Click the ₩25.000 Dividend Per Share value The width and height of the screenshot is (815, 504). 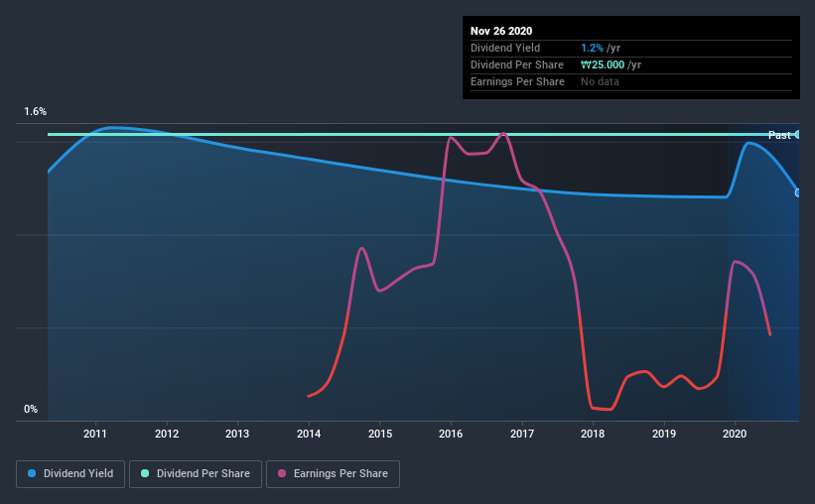pos(603,64)
